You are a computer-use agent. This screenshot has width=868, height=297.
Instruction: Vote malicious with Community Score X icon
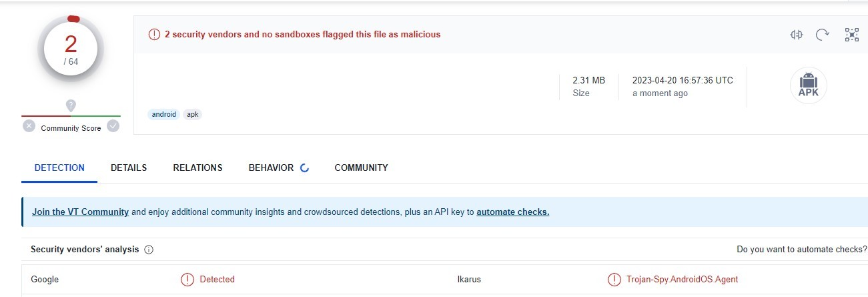point(29,126)
